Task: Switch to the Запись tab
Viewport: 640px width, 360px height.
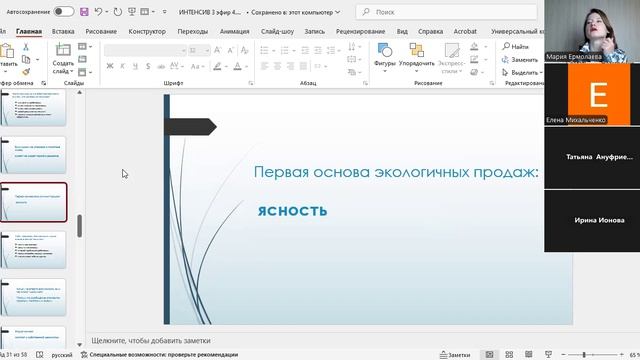Action: (314, 31)
